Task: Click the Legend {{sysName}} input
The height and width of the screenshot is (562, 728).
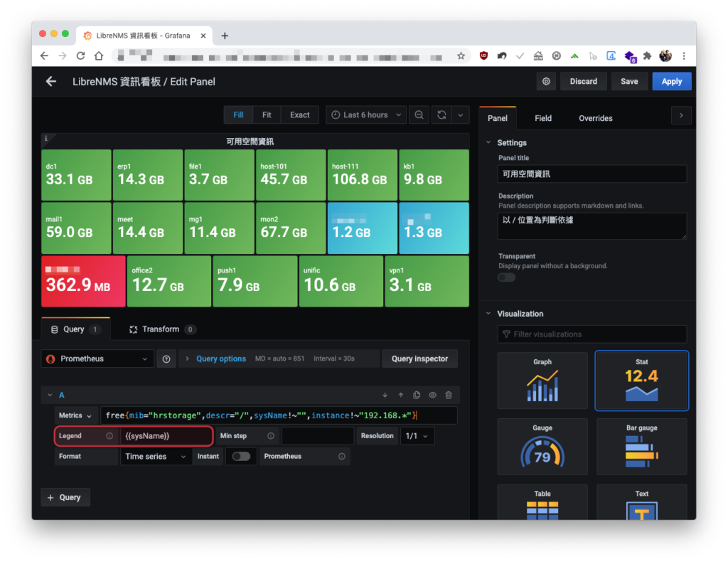Action: (166, 435)
